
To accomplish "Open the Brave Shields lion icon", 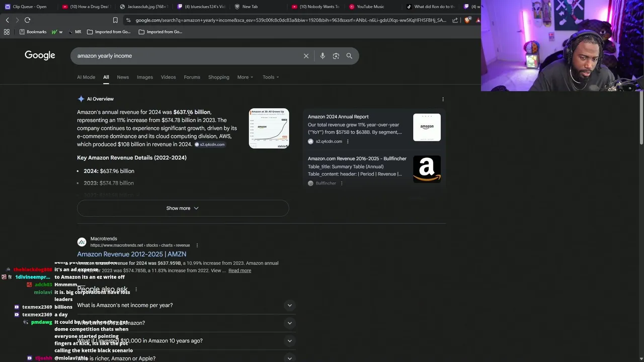I will click(x=467, y=20).
